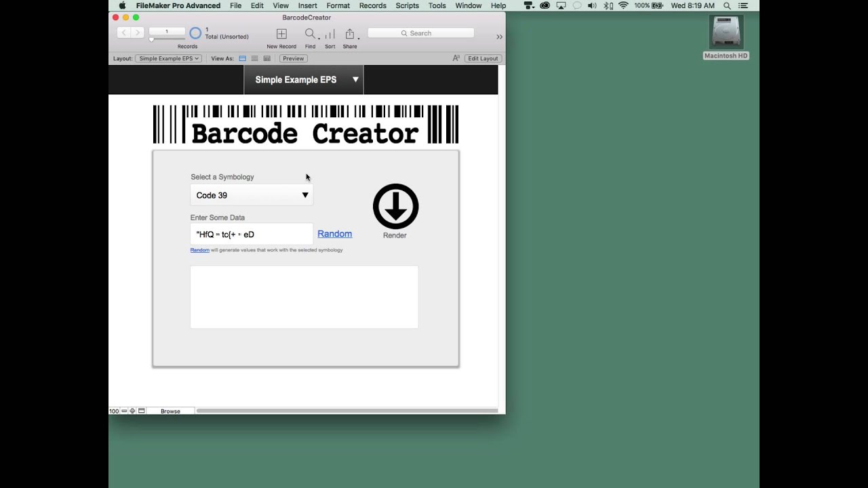Click the Sort toolbar icon
The width and height of the screenshot is (868, 488).
pyautogui.click(x=330, y=34)
